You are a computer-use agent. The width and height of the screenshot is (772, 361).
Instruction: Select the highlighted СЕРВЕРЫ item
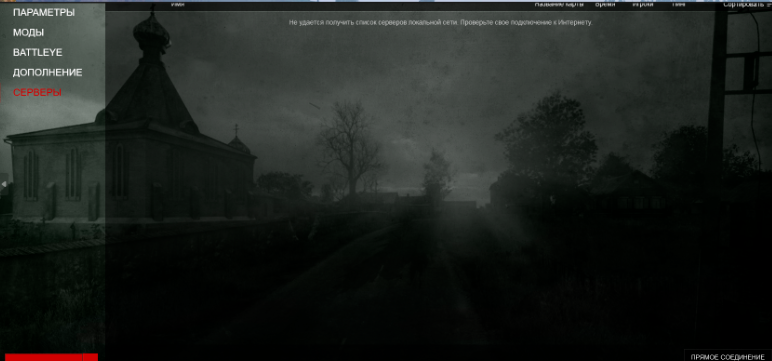coord(37,93)
